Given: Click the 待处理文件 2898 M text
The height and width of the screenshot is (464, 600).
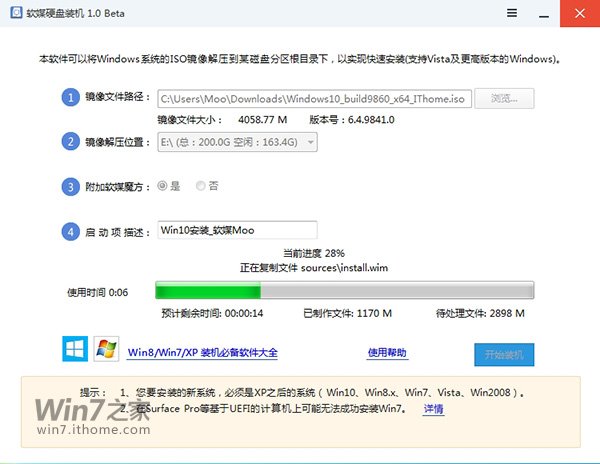Looking at the screenshot, I should [x=480, y=313].
